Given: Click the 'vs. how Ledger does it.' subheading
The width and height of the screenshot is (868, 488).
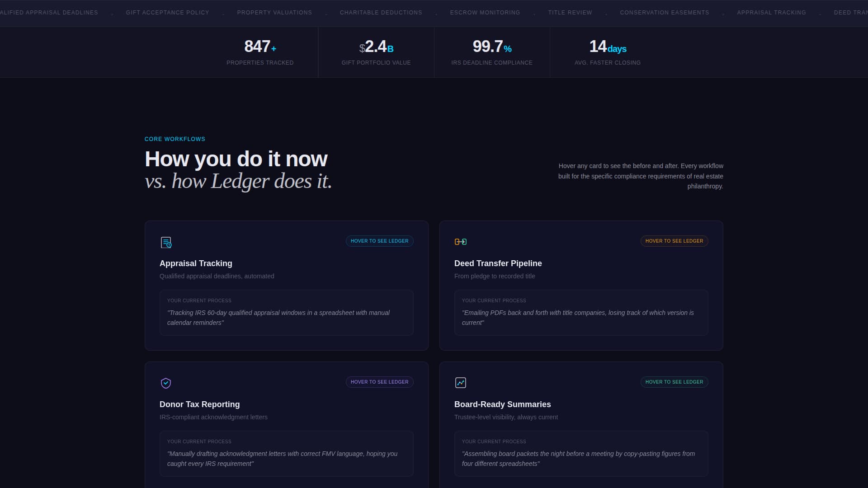Looking at the screenshot, I should click(238, 181).
